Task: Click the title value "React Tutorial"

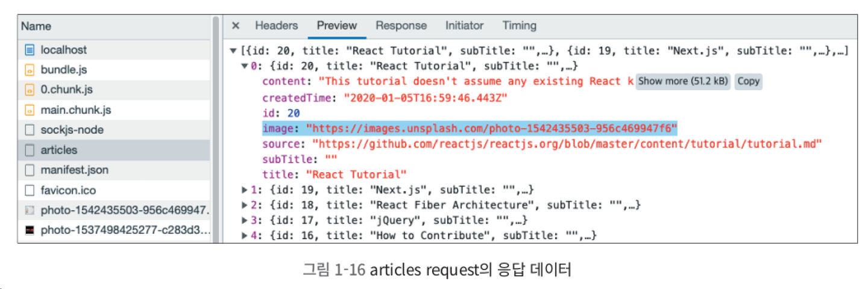Action: point(356,175)
